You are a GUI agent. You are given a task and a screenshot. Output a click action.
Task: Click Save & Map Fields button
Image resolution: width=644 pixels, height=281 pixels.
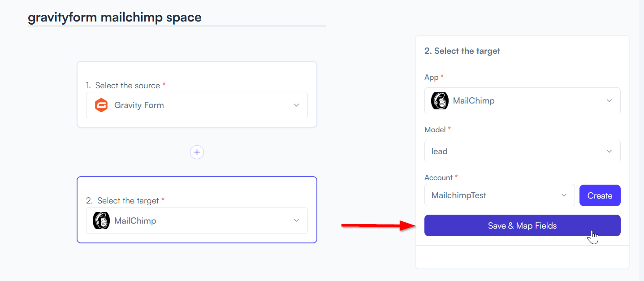[x=523, y=225]
